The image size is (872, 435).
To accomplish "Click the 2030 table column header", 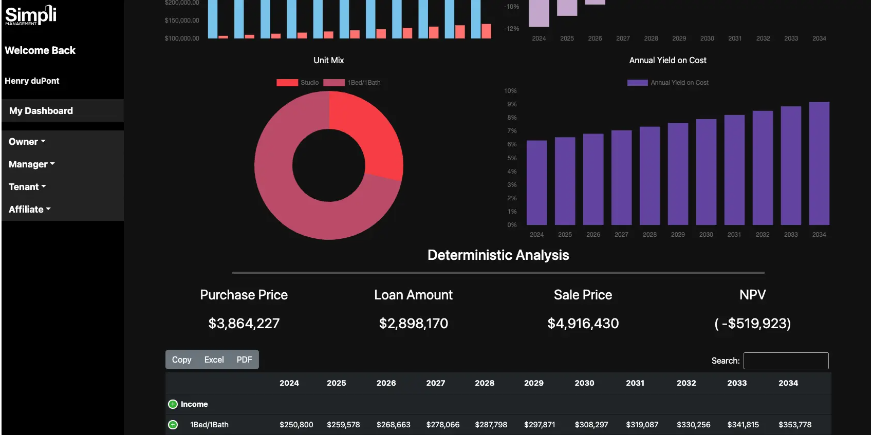I will pos(584,383).
